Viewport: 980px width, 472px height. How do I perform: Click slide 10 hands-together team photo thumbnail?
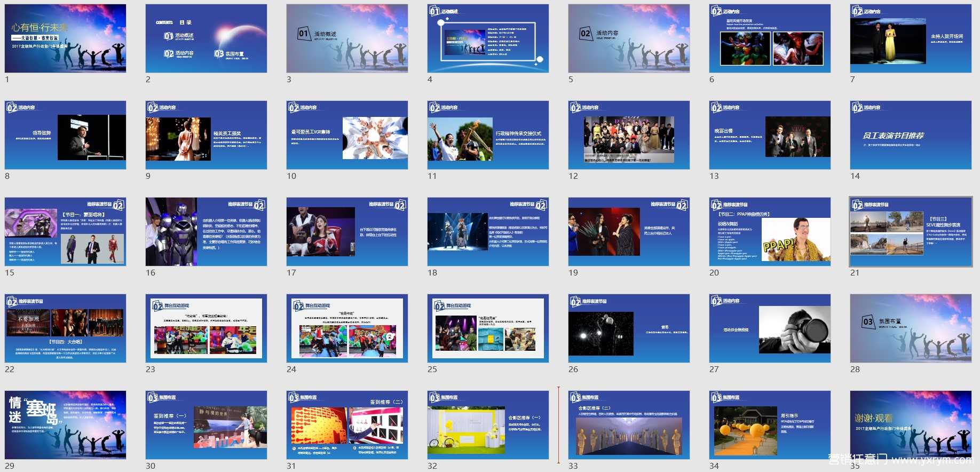pos(347,135)
